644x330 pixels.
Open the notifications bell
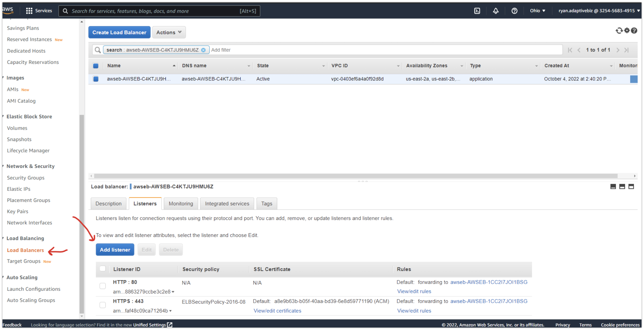click(x=495, y=11)
